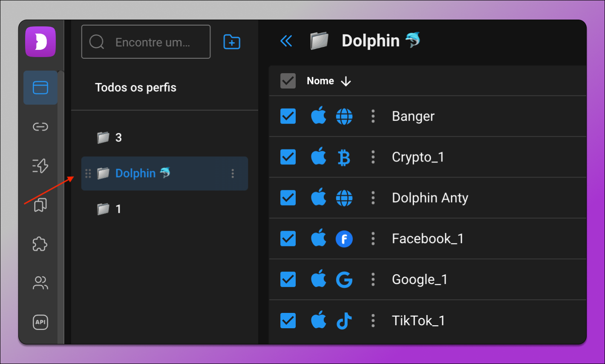Click the folder icon beside Dolphin heading

point(320,41)
